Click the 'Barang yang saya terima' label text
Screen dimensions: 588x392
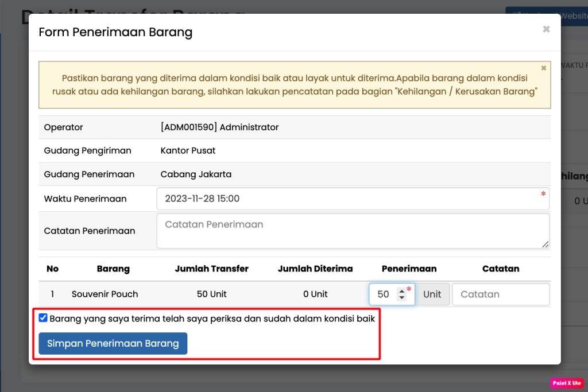coord(212,319)
